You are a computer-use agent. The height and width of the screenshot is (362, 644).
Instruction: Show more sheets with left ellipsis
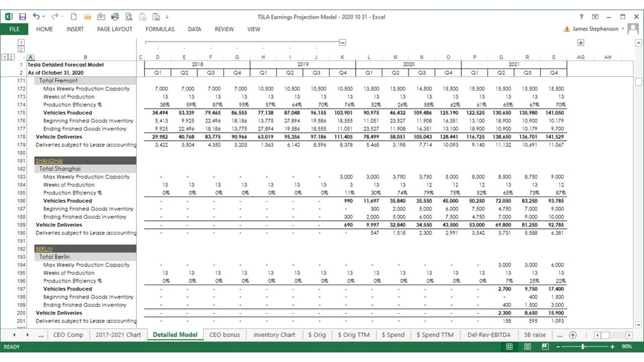[41, 335]
